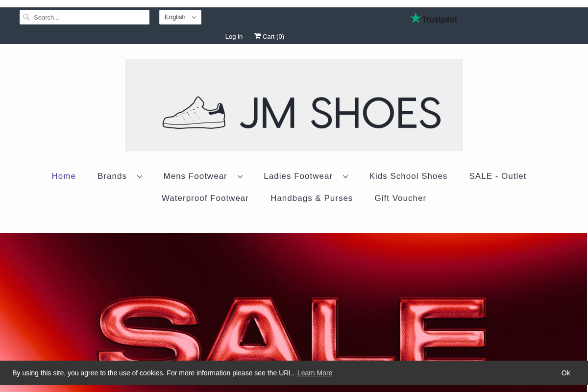
Task: Click the search magnifier icon
Action: 26,17
